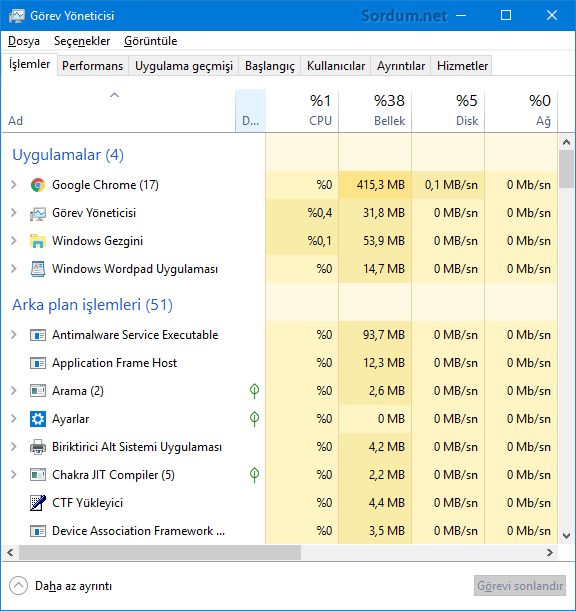The height and width of the screenshot is (611, 576).
Task: Click the Chakra JIT Compiler icon
Action: pyautogui.click(x=38, y=475)
